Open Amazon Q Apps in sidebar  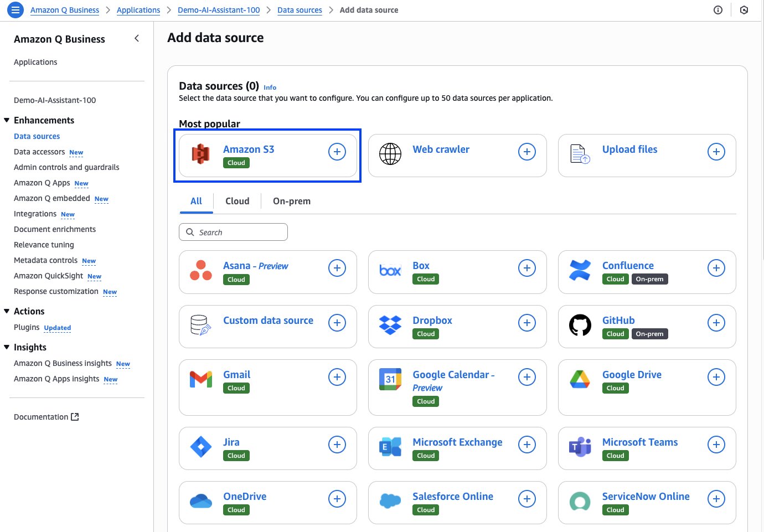tap(42, 183)
